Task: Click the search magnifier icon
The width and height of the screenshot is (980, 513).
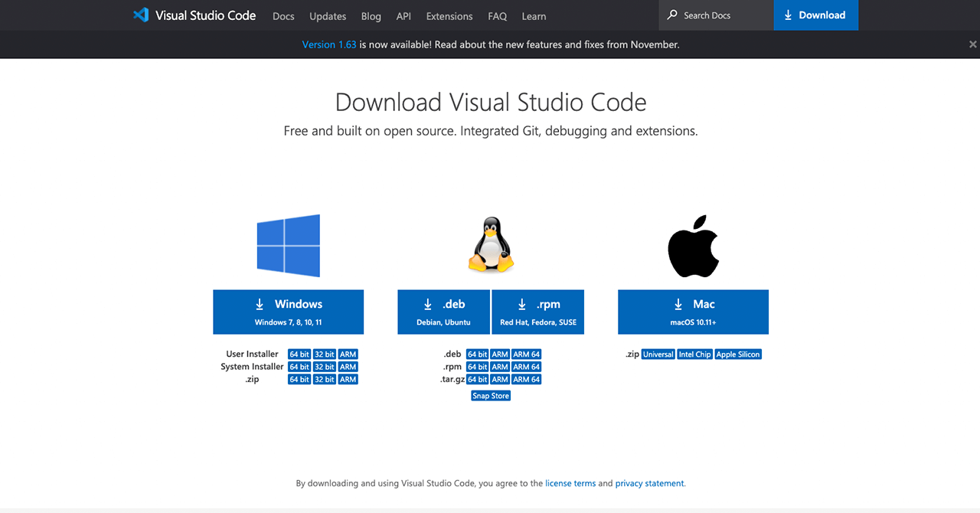Action: point(672,15)
